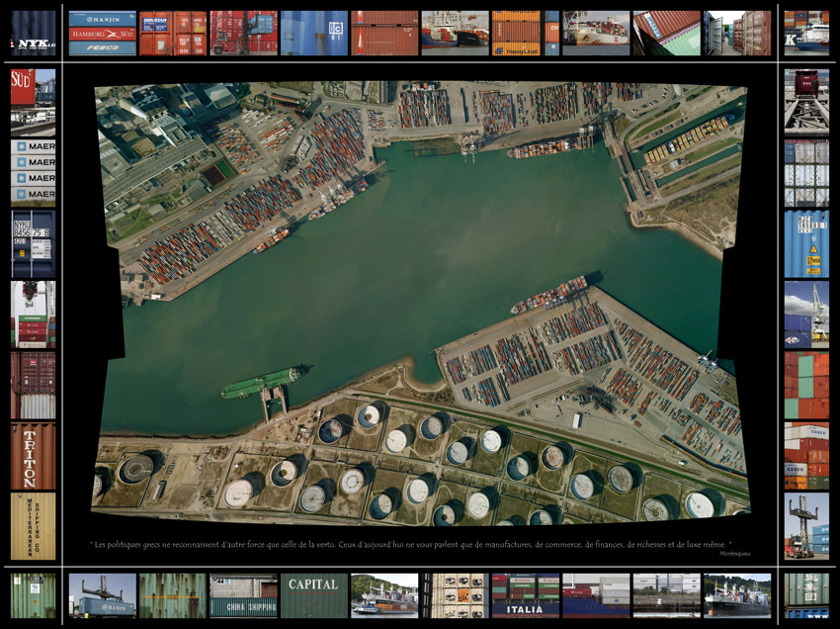Open the China Shipping thumbnail
840x629 pixels.
click(x=243, y=595)
